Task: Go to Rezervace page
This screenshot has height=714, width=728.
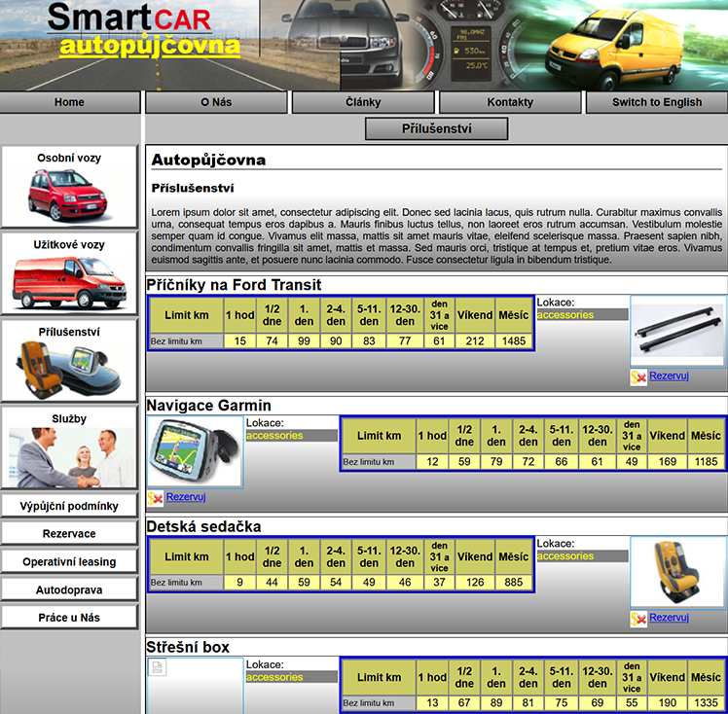Action: coord(69,533)
